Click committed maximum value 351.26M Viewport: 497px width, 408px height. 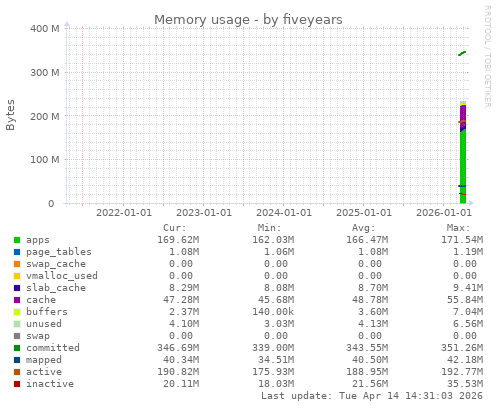(462, 348)
